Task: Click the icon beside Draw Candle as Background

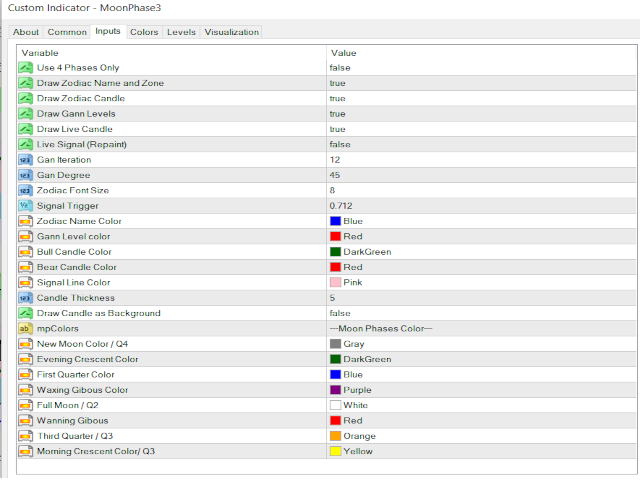Action: 25,313
